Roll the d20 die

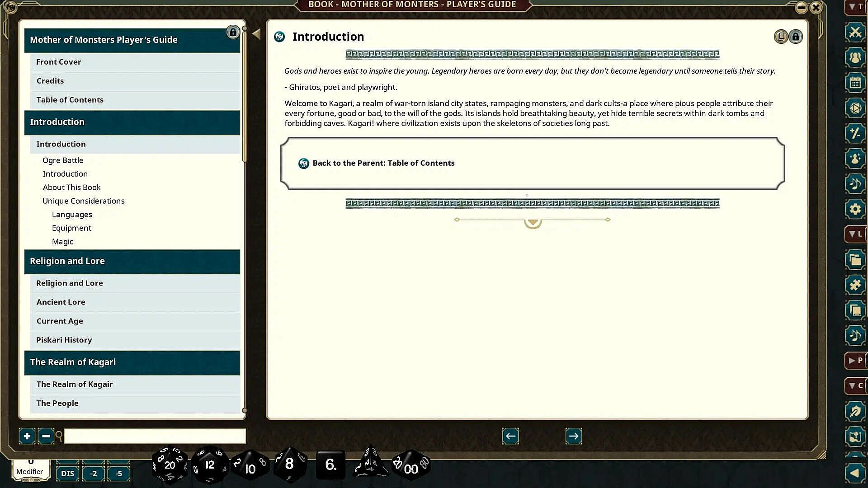tap(170, 465)
